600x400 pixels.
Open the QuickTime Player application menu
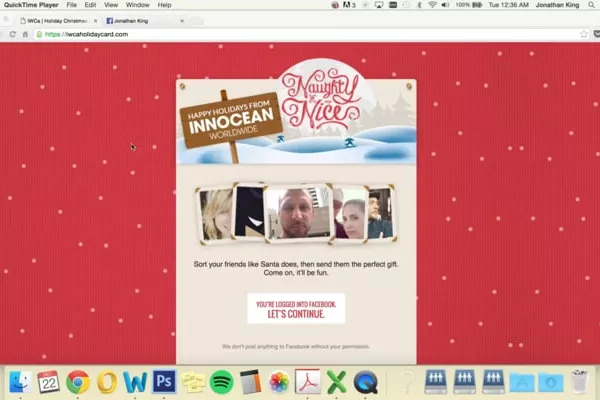tap(31, 5)
